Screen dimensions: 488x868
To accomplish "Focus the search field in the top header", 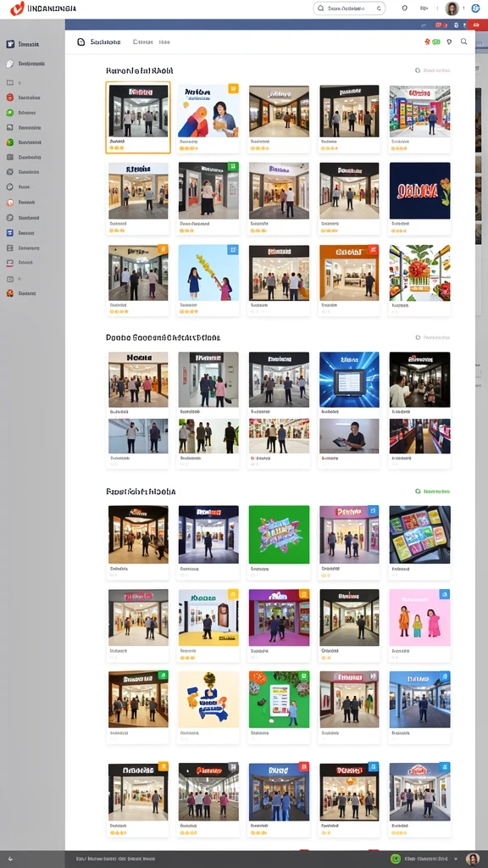I will point(349,8).
